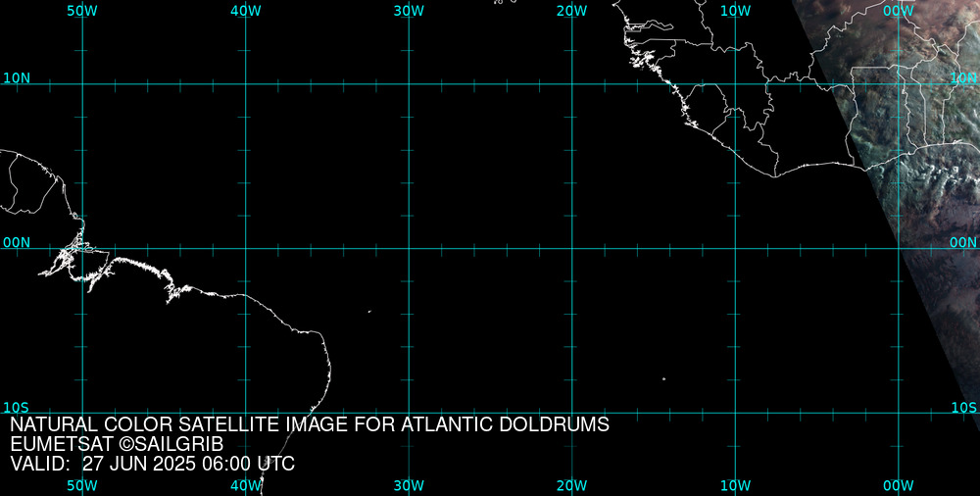Click the title text 'NATURAL COLOR SATELLITE IMAGE FOR ATLANTIC DOLDRUMS'
The width and height of the screenshot is (980, 496).
[310, 424]
